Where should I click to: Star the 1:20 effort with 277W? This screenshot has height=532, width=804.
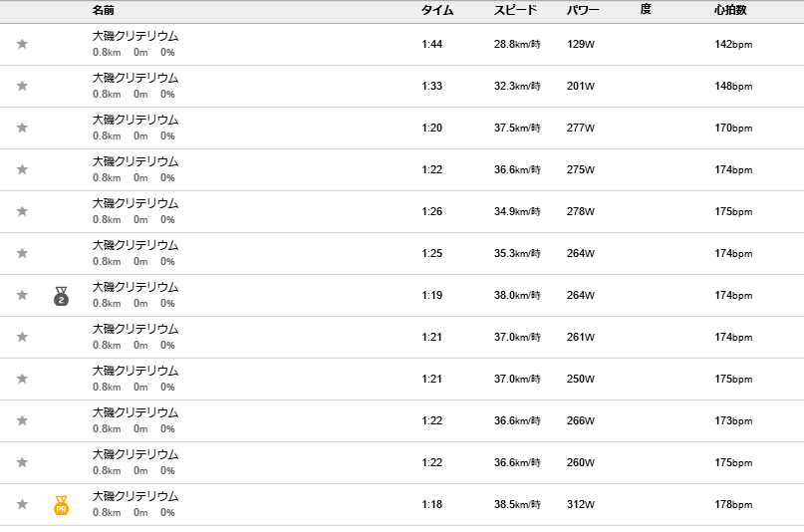pos(22,128)
